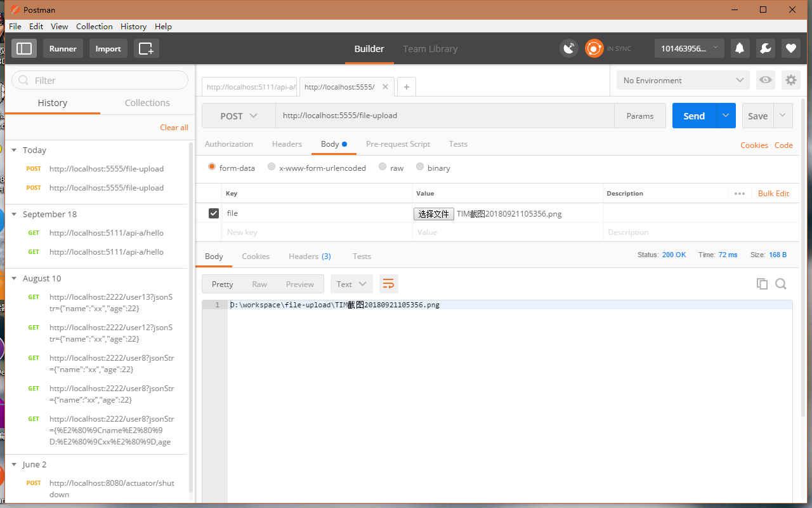The width and height of the screenshot is (812, 508).
Task: Open Save button dropdown arrow
Action: tap(782, 116)
